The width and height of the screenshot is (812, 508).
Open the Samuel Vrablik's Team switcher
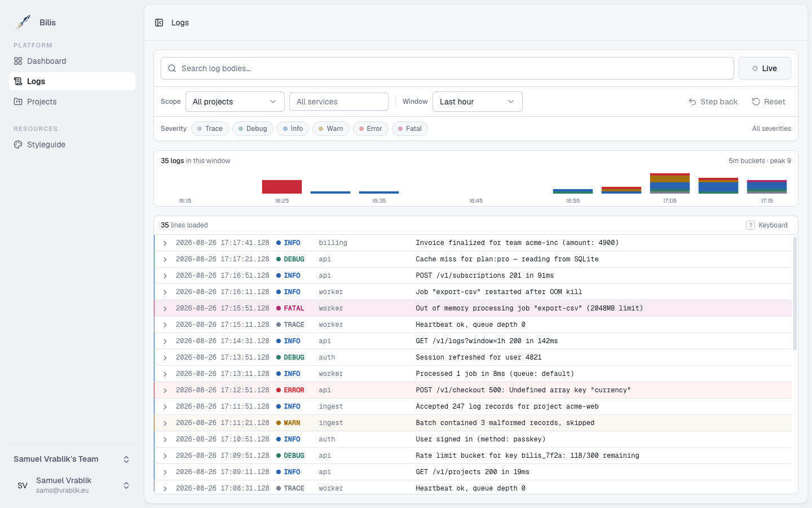(72, 459)
